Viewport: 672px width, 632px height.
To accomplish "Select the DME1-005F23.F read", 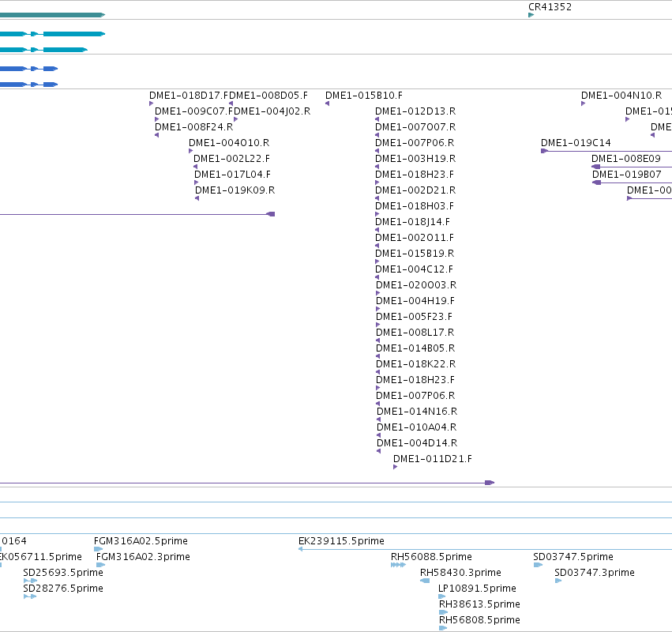I will 414,317.
